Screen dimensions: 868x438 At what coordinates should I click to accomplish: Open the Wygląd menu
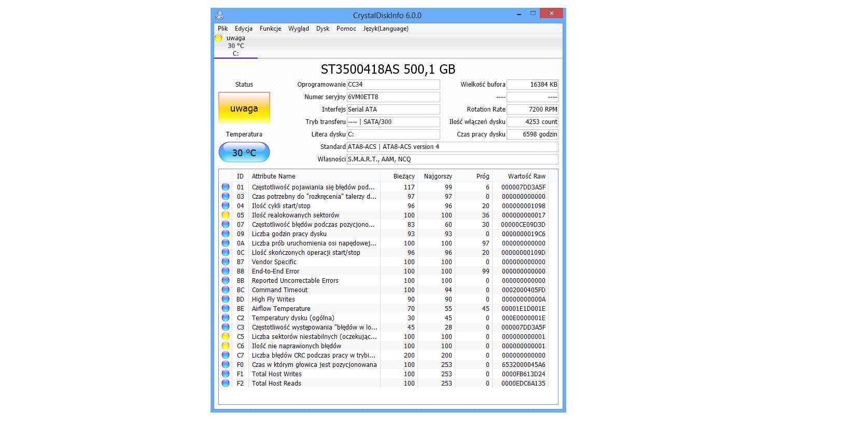(x=299, y=29)
